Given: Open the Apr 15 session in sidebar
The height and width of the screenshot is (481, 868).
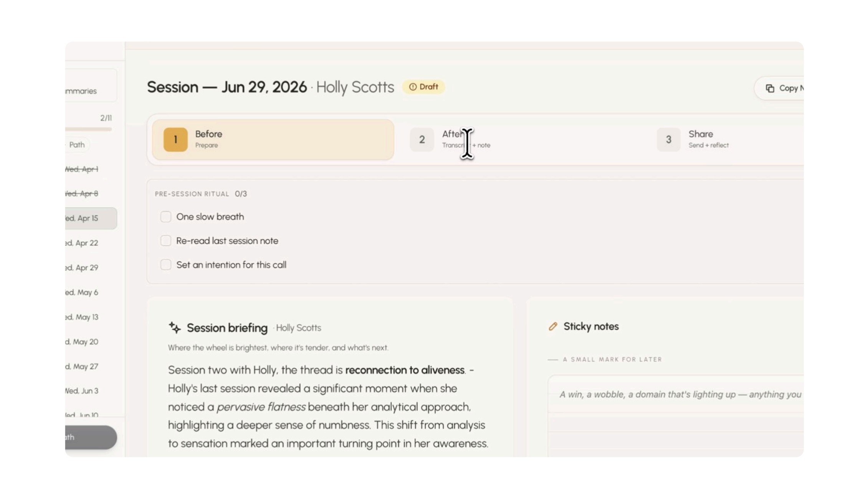Looking at the screenshot, I should click(x=91, y=218).
